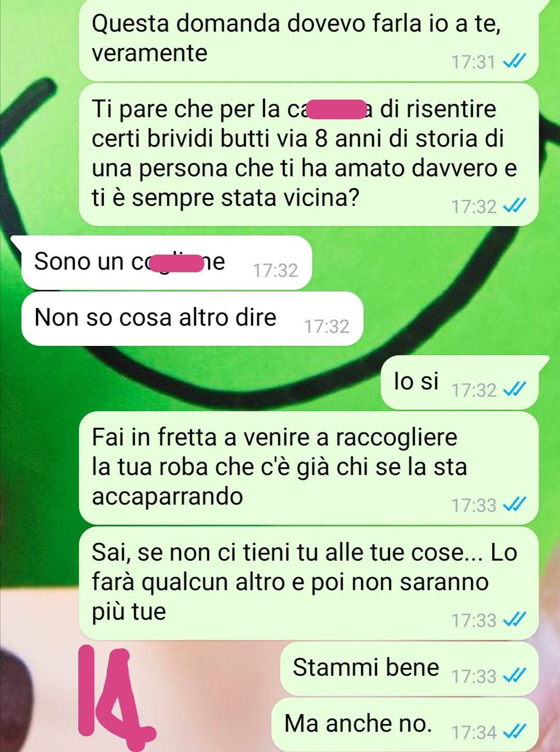This screenshot has width=560, height=752.
Task: Click double blue ticks on 'Io si' message
Action: pos(515,389)
